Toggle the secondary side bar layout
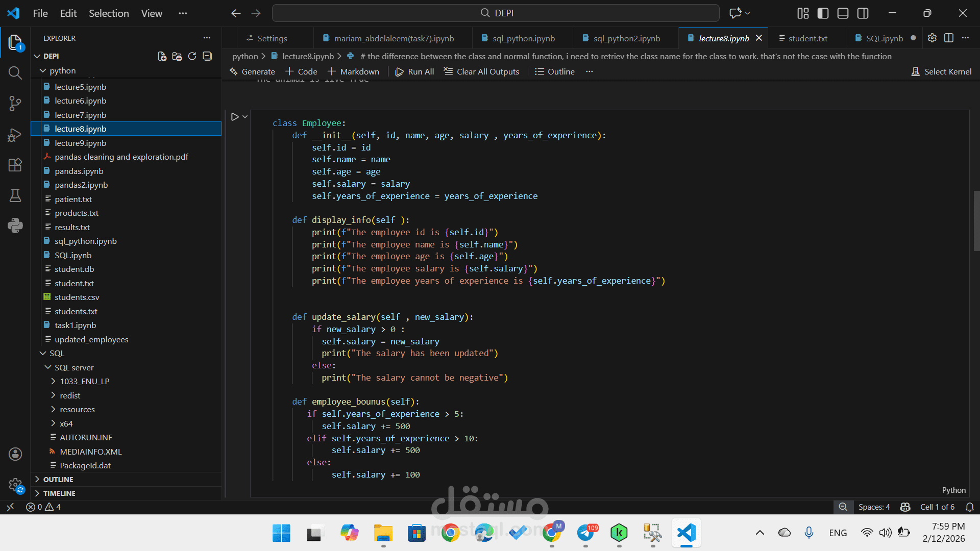This screenshot has height=551, width=980. [863, 13]
